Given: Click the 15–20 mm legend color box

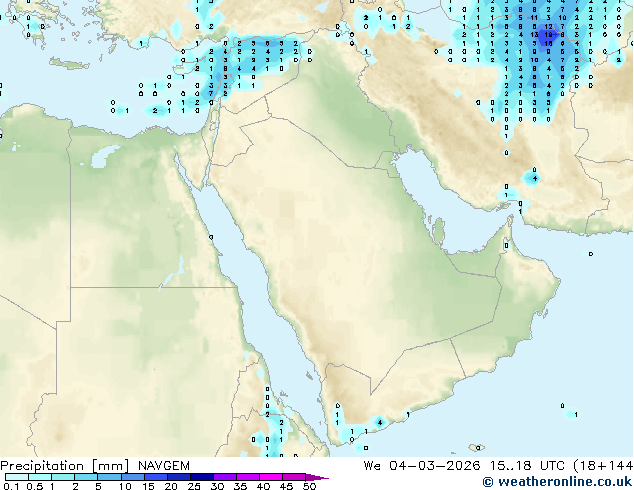Looking at the screenshot, I should (155, 477).
